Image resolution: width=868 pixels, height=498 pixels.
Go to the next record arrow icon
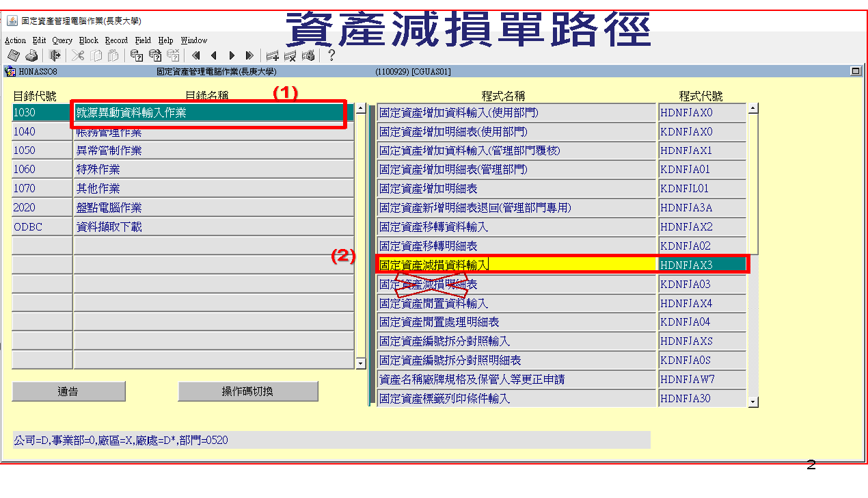pos(232,55)
